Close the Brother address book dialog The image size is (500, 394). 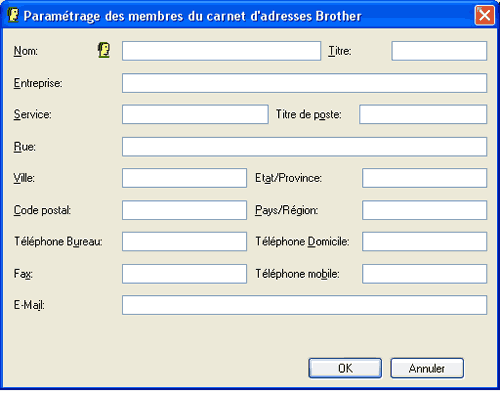click(x=484, y=15)
